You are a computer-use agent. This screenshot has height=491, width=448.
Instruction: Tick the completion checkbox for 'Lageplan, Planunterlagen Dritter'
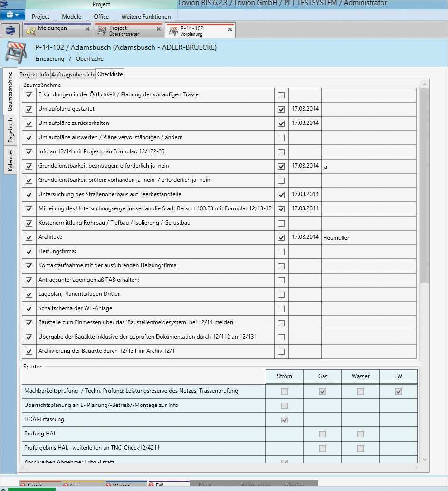281,294
